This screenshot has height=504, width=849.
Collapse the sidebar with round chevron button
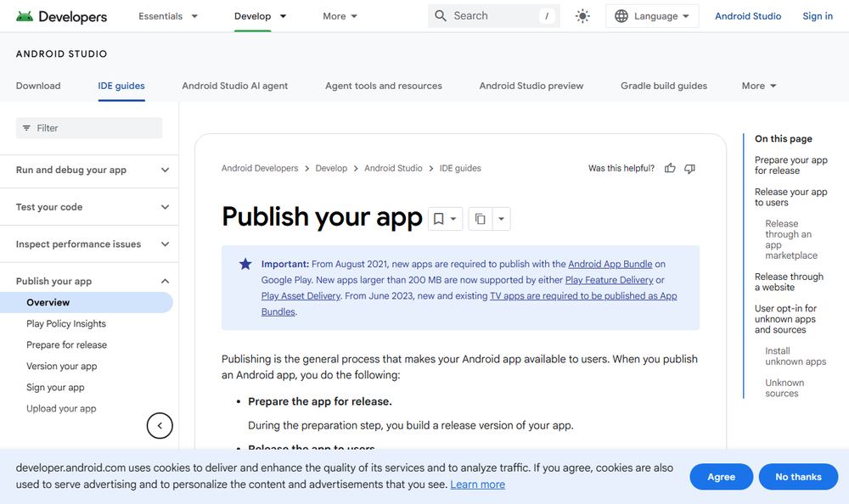tap(160, 425)
